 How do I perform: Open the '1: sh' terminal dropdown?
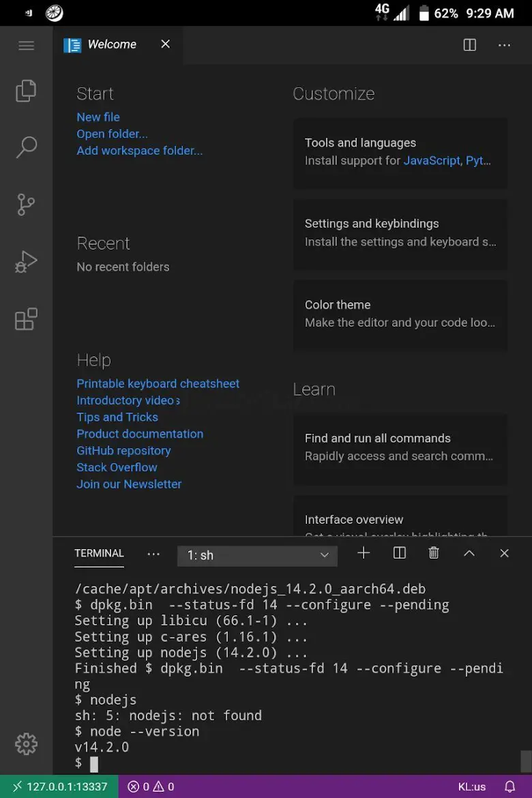tap(257, 555)
